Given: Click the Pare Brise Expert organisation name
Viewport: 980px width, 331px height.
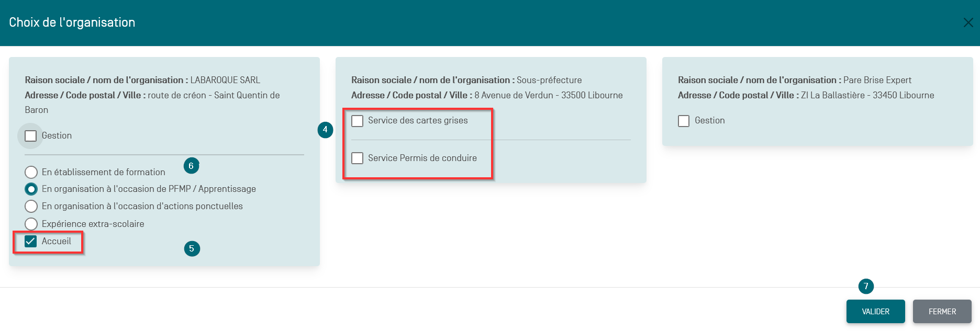Looking at the screenshot, I should click(x=877, y=80).
